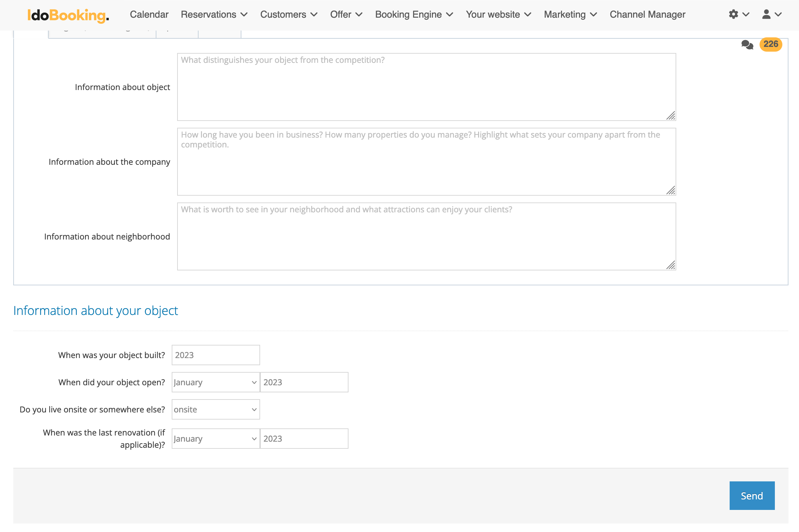Screen dimensions: 799x532
Task: Click the object built year field
Action: [216, 355]
